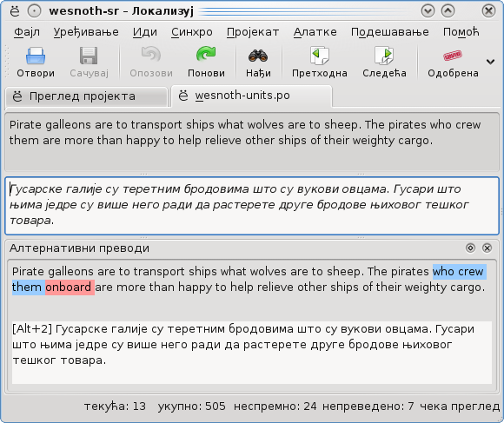This screenshot has height=423, width=504.
Task: Select the wesnoth-units.po tab
Action: coord(252,96)
